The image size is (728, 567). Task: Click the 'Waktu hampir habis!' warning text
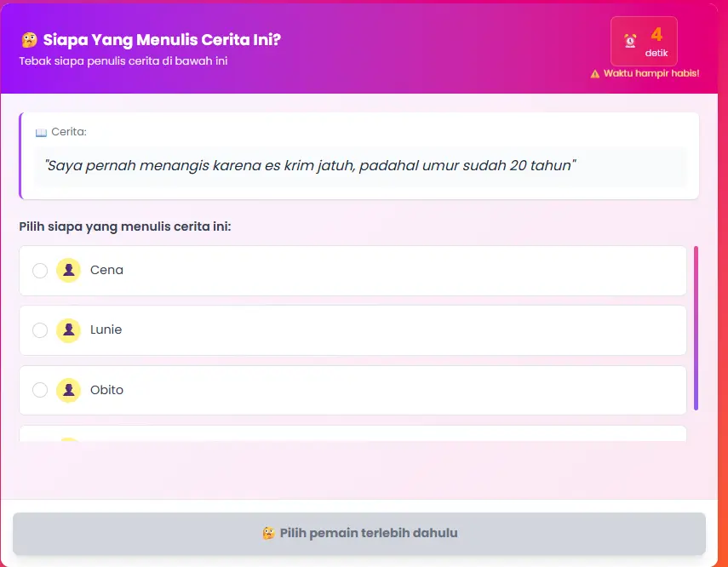pos(651,74)
